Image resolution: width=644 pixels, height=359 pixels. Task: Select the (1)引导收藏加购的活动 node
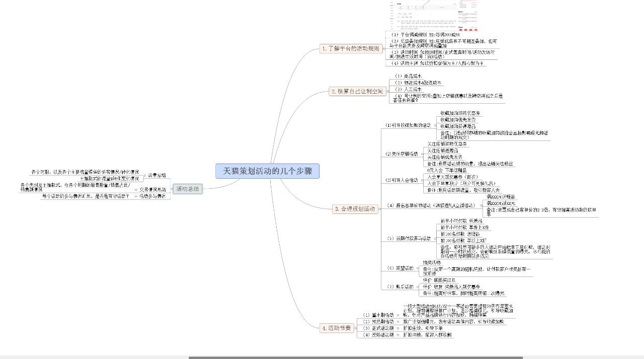[408, 125]
